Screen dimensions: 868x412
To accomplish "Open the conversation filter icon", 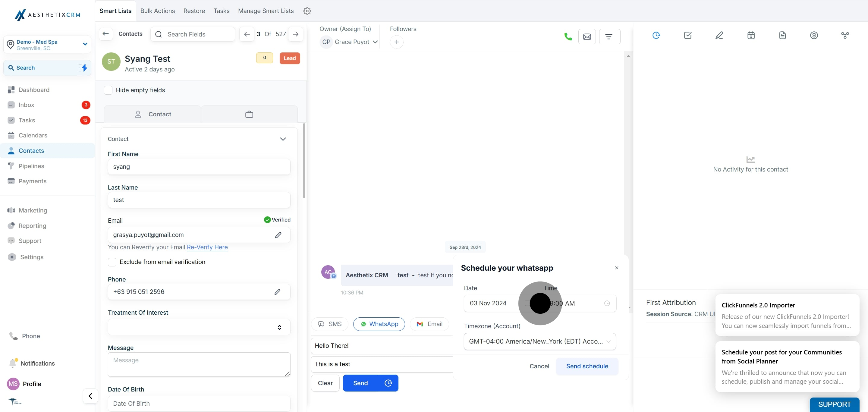I will [609, 36].
